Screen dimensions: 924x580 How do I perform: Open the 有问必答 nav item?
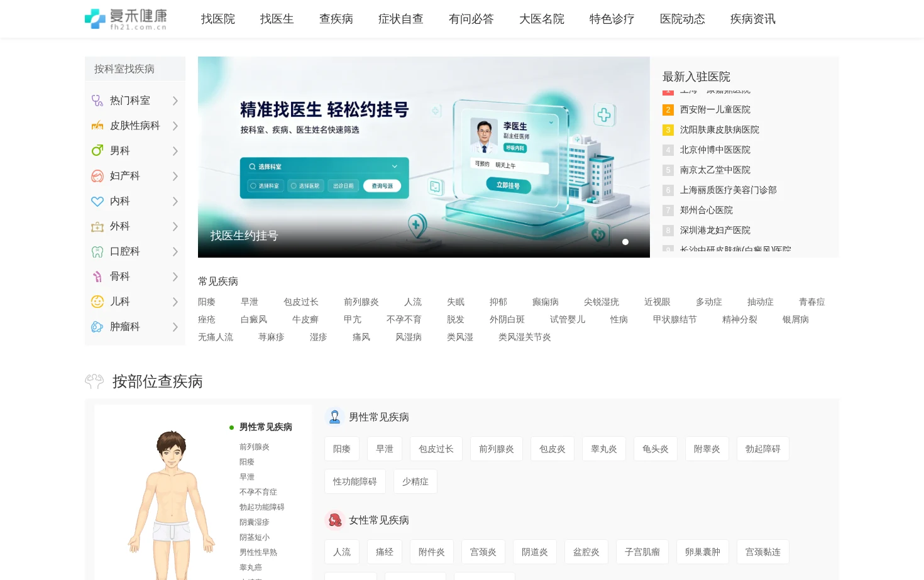coord(471,19)
